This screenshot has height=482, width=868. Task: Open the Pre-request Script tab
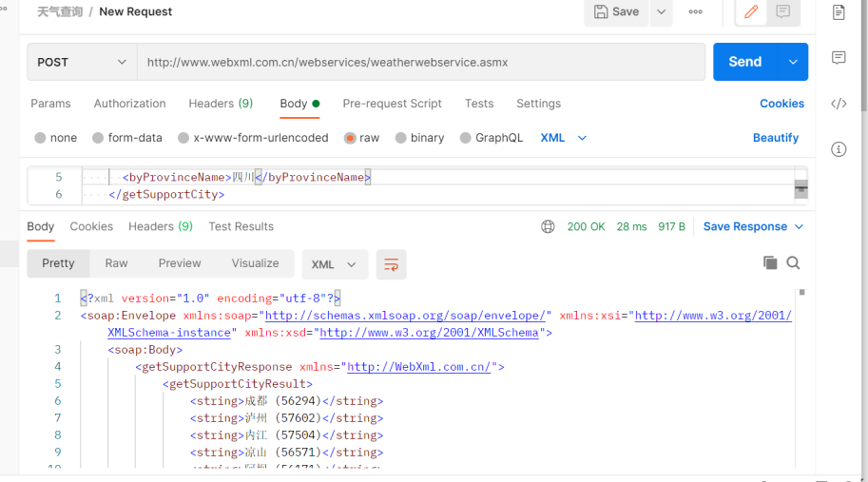392,104
